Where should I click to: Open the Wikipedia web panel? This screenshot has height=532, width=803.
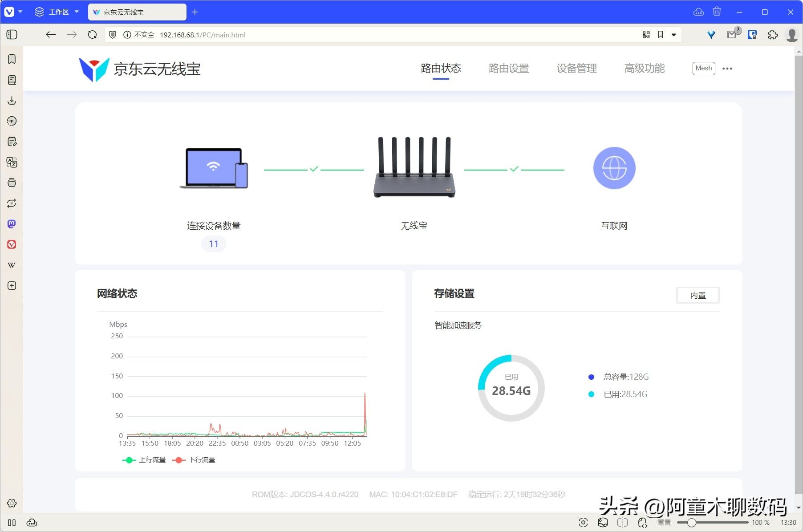[x=12, y=265]
